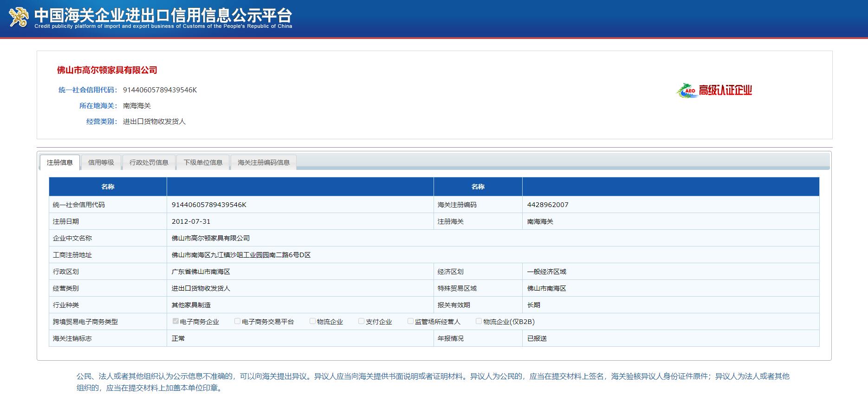This screenshot has width=868, height=402.
Task: Click the table credit code value 91440605789439546K
Action: 209,205
